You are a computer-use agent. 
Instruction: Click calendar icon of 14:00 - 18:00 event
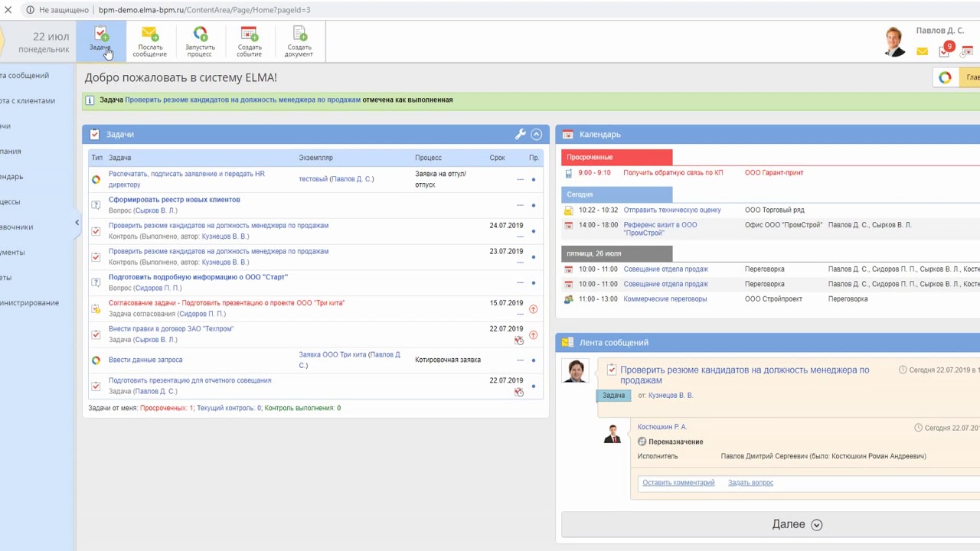(x=568, y=225)
